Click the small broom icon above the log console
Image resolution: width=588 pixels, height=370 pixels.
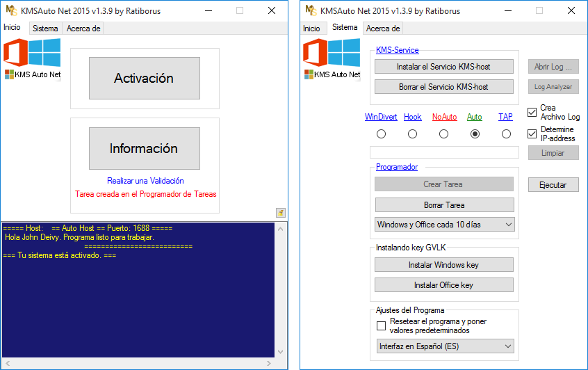[281, 213]
